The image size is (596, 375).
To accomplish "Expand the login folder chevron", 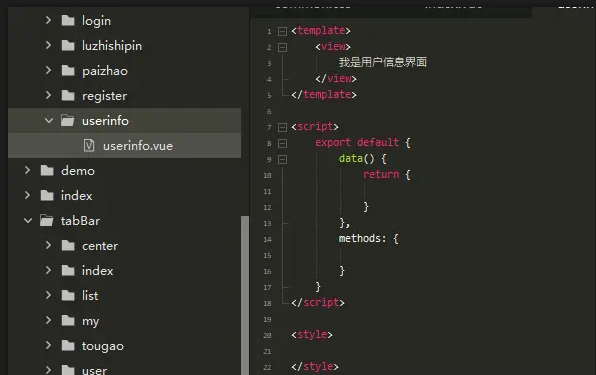I will [x=48, y=20].
